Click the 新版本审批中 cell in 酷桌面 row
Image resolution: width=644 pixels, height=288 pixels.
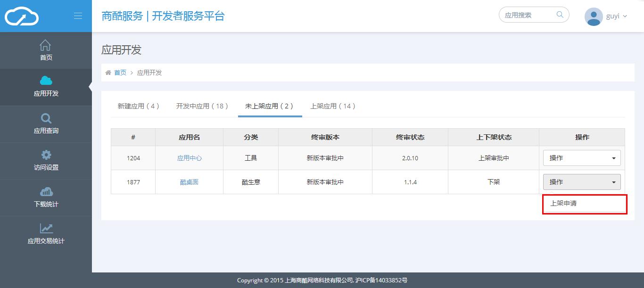325,182
